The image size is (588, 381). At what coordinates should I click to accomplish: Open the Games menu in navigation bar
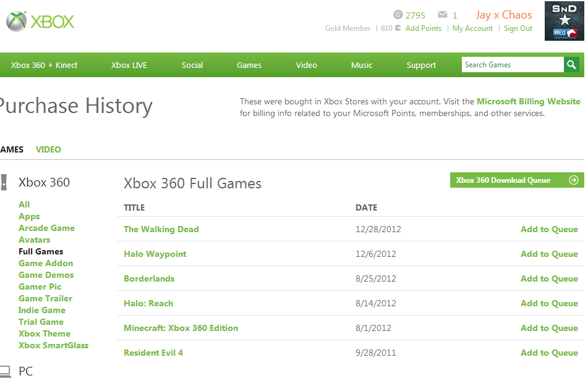(249, 65)
